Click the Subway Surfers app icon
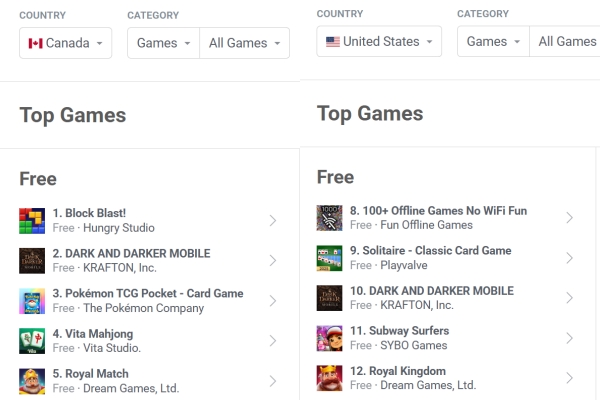Screen dimensions: 600x400 tap(330, 338)
